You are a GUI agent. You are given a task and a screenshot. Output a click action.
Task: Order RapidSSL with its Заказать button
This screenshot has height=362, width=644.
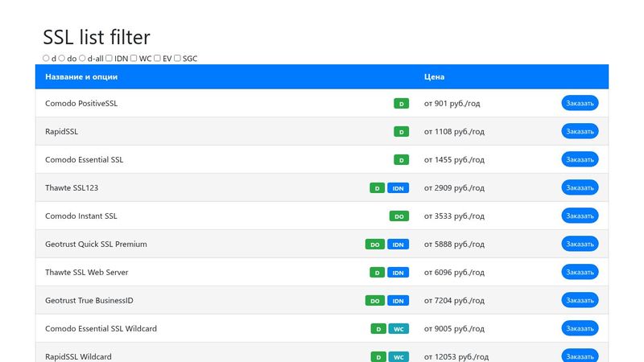pos(580,131)
